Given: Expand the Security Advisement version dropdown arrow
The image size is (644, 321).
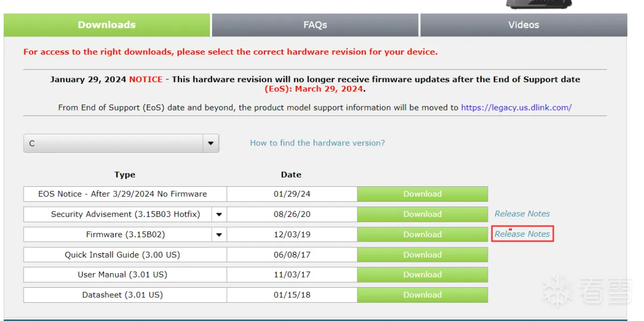Looking at the screenshot, I should (219, 214).
